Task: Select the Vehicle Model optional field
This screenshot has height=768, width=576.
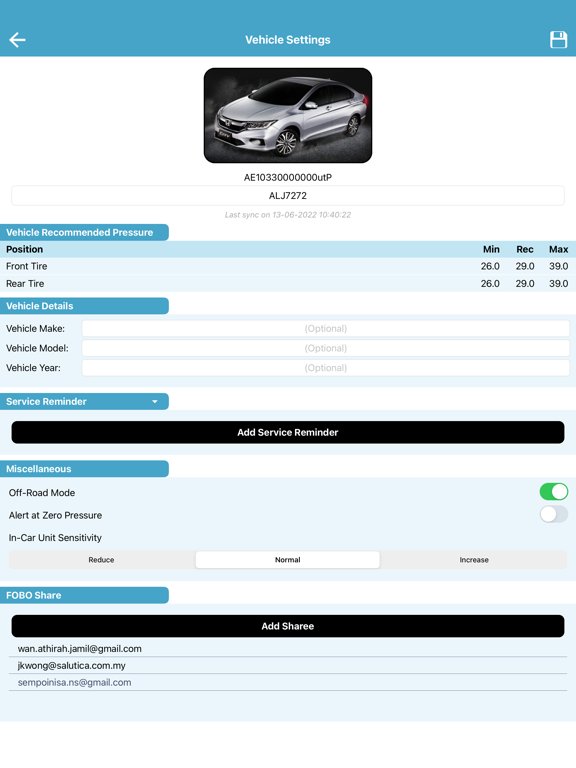Action: pyautogui.click(x=326, y=348)
